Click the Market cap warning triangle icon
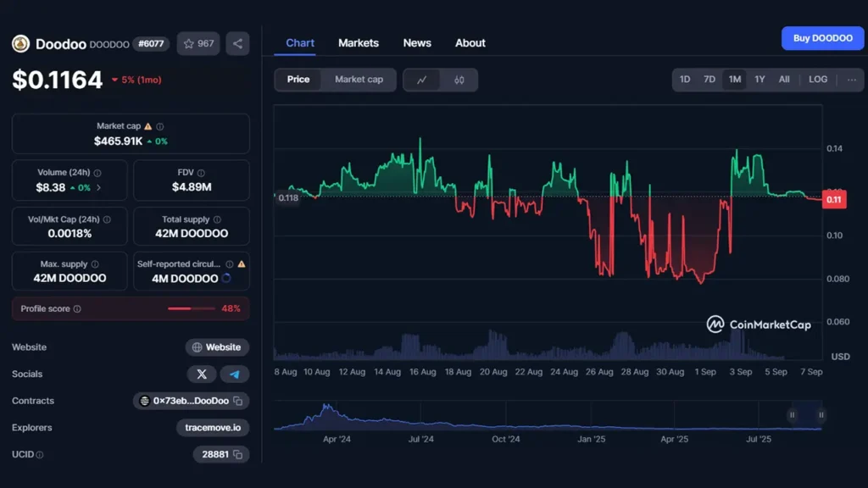Screen dimensions: 868x488 tap(147, 127)
